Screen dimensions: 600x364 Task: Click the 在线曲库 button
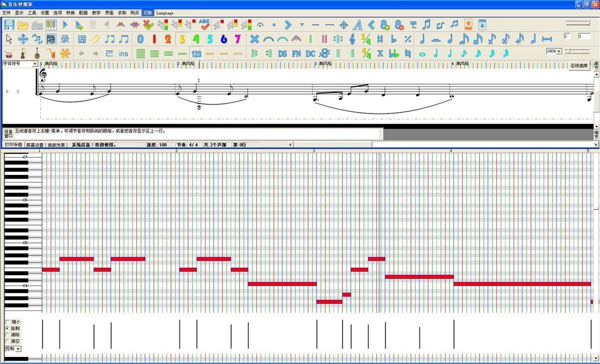[x=579, y=65]
